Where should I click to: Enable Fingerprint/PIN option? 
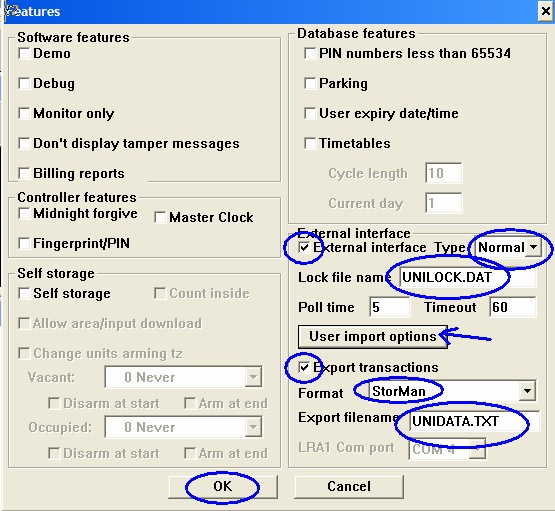point(24,243)
